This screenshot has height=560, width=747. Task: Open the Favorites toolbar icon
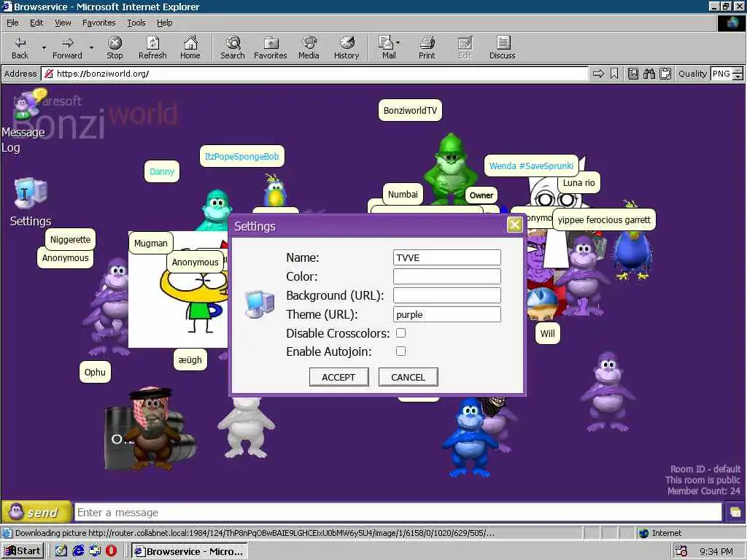[270, 47]
